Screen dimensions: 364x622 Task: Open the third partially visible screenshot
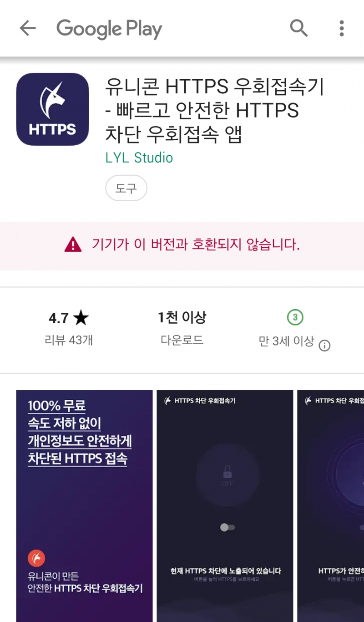(x=331, y=506)
